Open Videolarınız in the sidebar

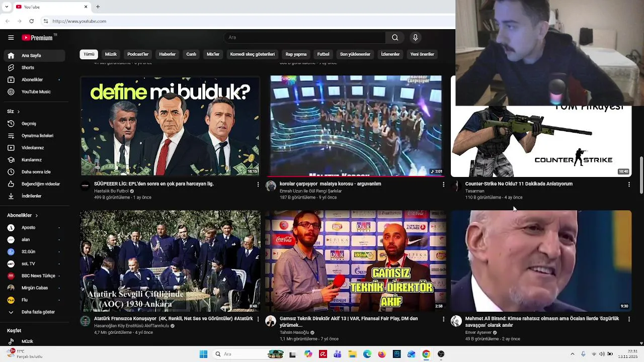(34, 148)
